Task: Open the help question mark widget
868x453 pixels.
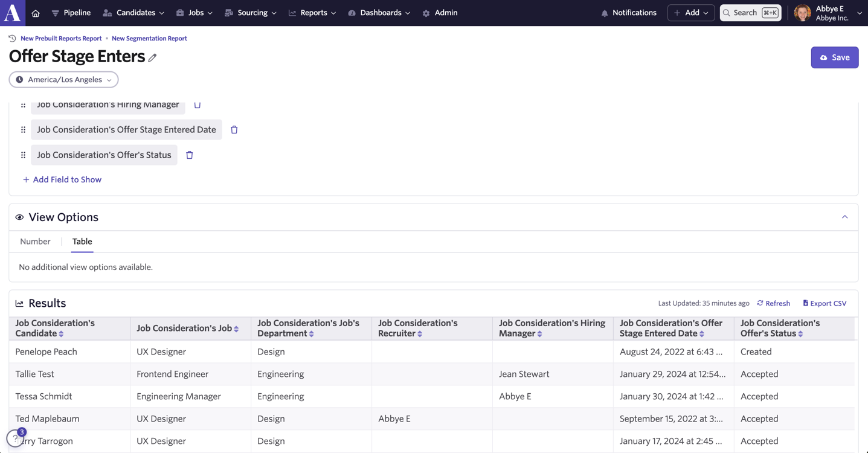Action: 15,438
